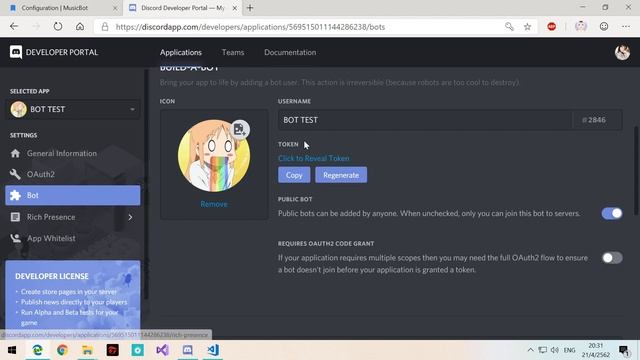Click the Discord logo in Developer Portal header

click(x=16, y=52)
